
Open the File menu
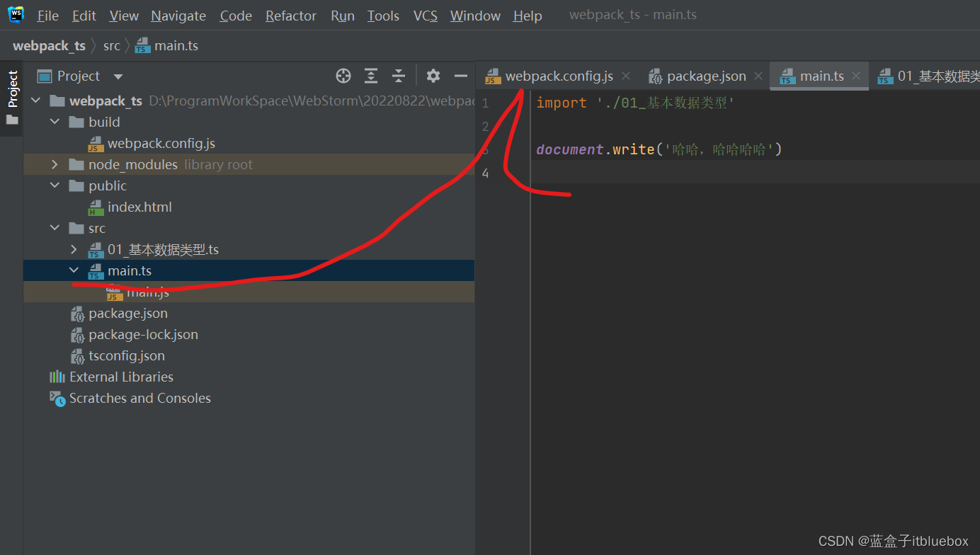[x=48, y=16]
